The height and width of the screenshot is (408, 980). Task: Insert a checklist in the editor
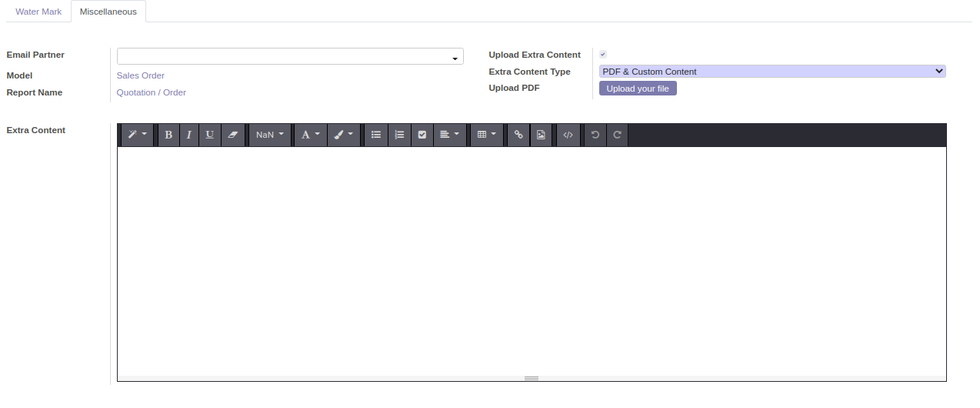coord(422,135)
